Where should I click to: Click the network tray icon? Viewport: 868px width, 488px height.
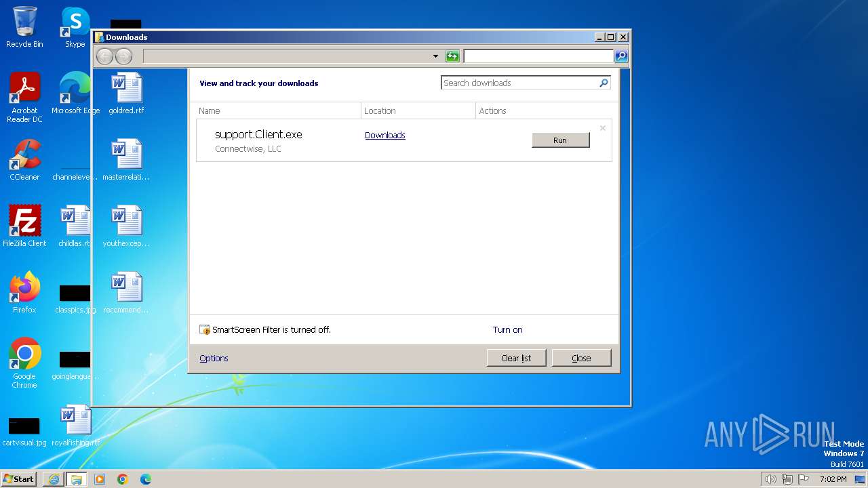click(787, 479)
